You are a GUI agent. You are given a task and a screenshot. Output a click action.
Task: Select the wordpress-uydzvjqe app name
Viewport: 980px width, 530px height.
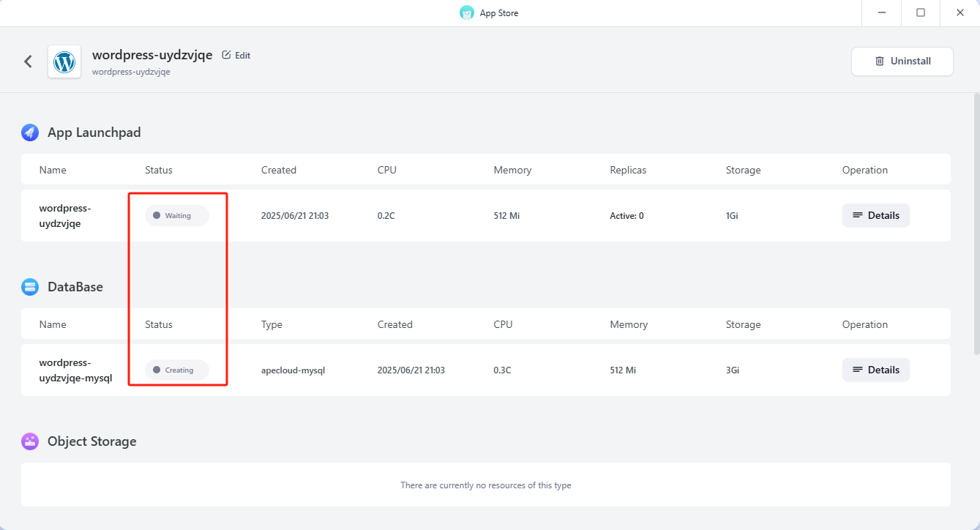pyautogui.click(x=65, y=216)
